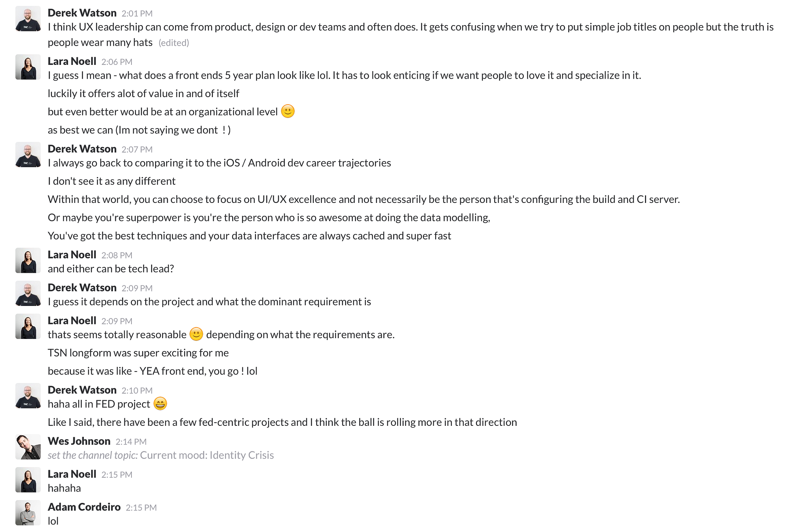Click the smiley emoji after "totally reasonable"

pyautogui.click(x=196, y=334)
